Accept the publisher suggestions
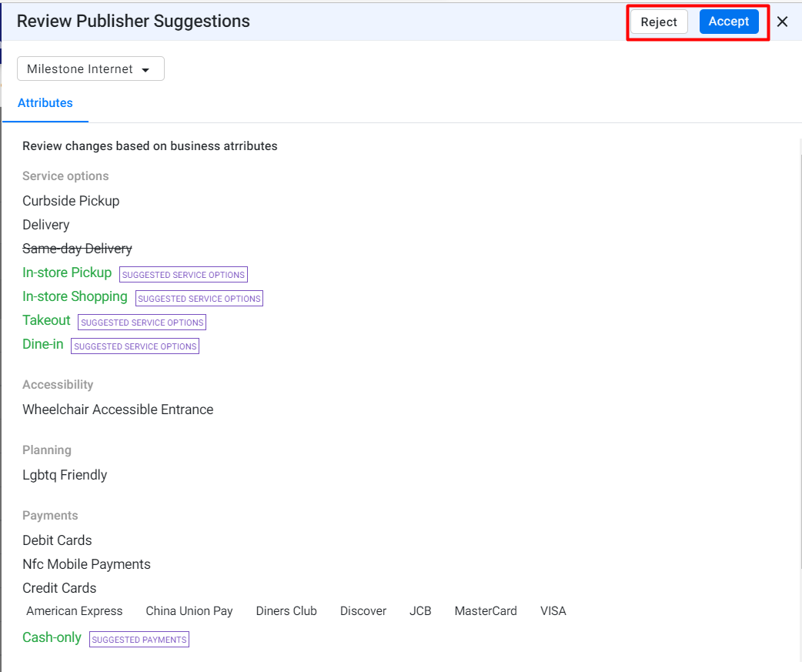802x672 pixels. (x=729, y=22)
